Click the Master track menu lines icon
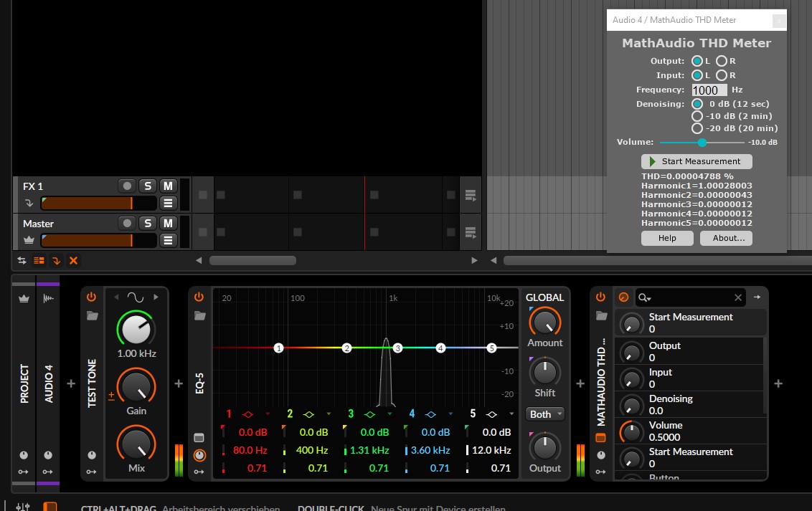Screen dimensions: 812x511 tap(168, 241)
